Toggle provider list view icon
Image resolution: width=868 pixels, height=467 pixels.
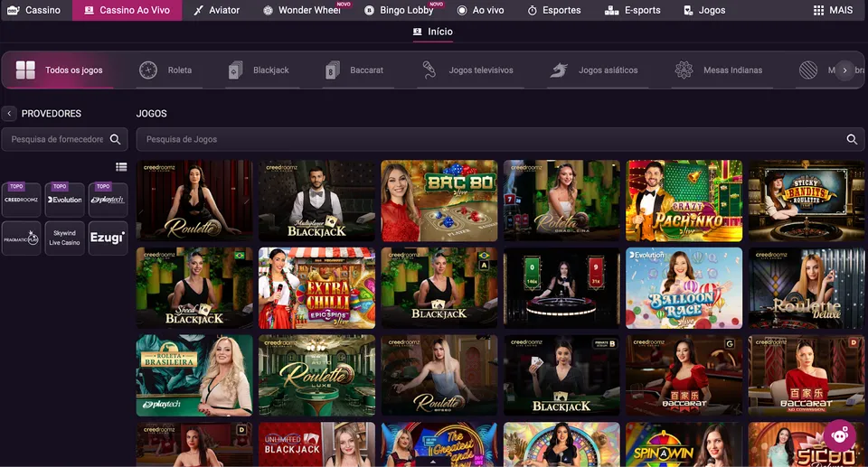click(x=121, y=166)
